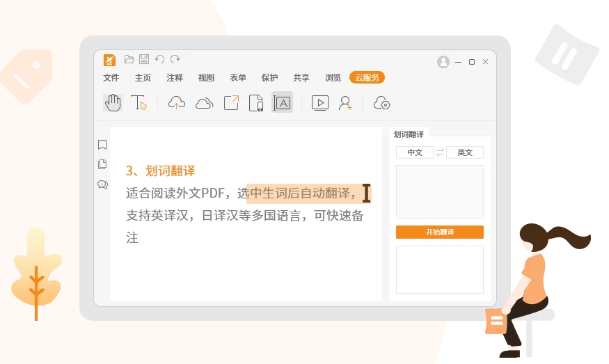The image size is (609, 364).
Task: Swap the translation languages
Action: (x=440, y=152)
